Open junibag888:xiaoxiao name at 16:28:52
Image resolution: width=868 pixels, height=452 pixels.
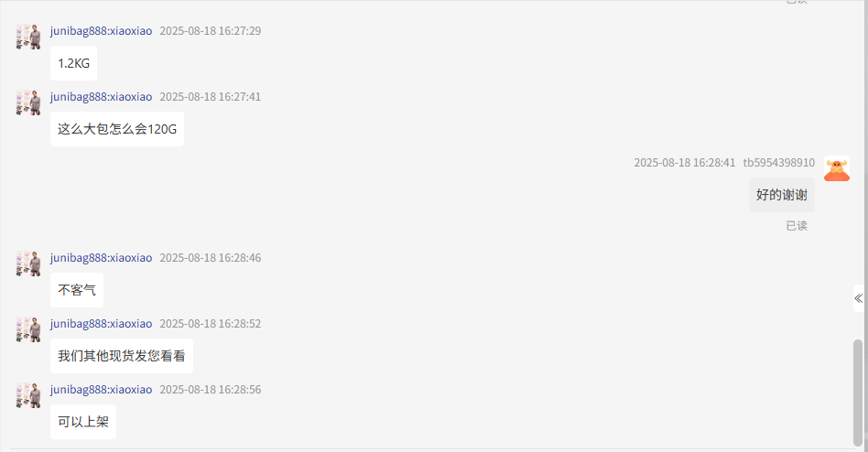pyautogui.click(x=101, y=324)
